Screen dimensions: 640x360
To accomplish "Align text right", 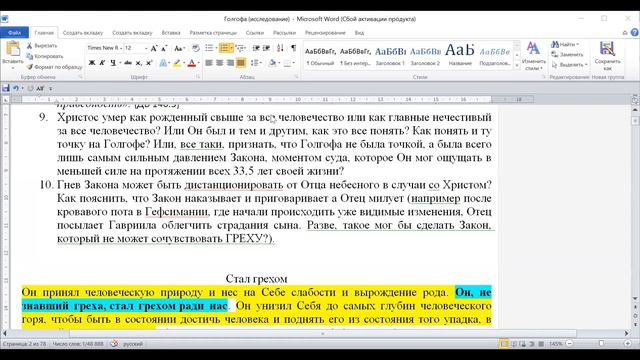I will coord(230,63).
